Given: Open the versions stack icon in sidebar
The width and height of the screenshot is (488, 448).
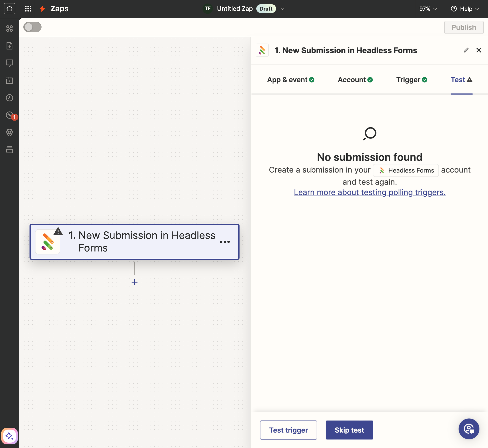Looking at the screenshot, I should point(9,150).
